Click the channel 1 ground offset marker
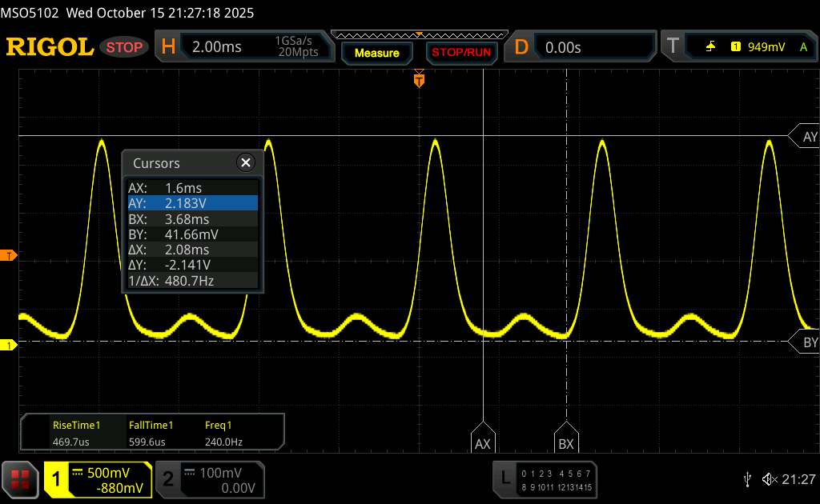Image resolution: width=820 pixels, height=504 pixels. tap(10, 345)
